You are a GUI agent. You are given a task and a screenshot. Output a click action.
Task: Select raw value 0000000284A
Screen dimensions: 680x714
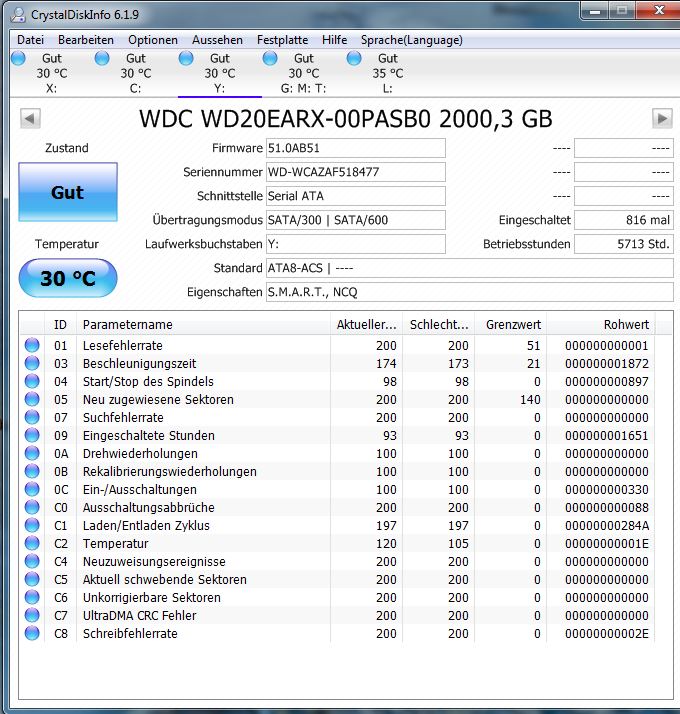click(x=607, y=525)
